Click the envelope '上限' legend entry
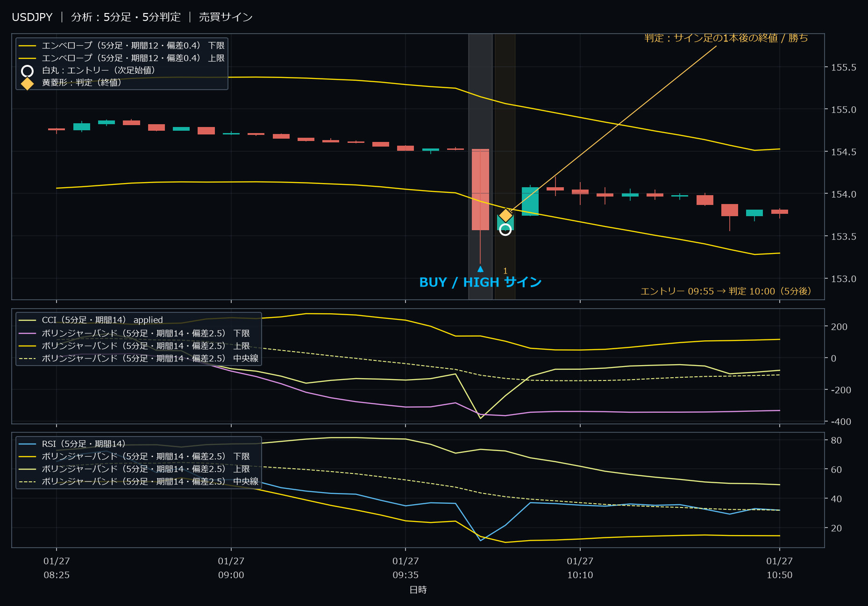The height and width of the screenshot is (606, 868). (x=121, y=58)
